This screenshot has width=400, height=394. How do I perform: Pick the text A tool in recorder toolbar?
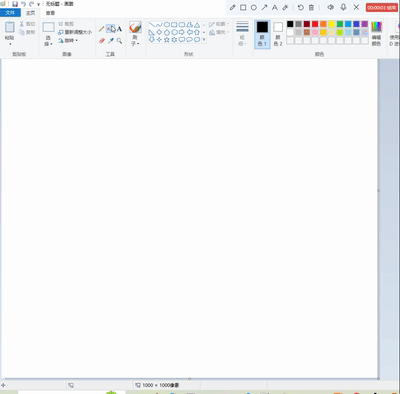pyautogui.click(x=275, y=7)
